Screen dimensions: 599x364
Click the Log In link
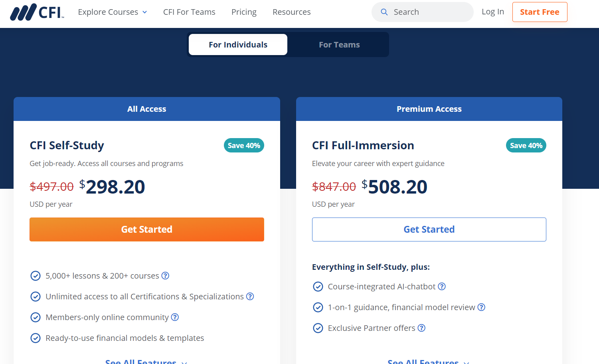492,12
